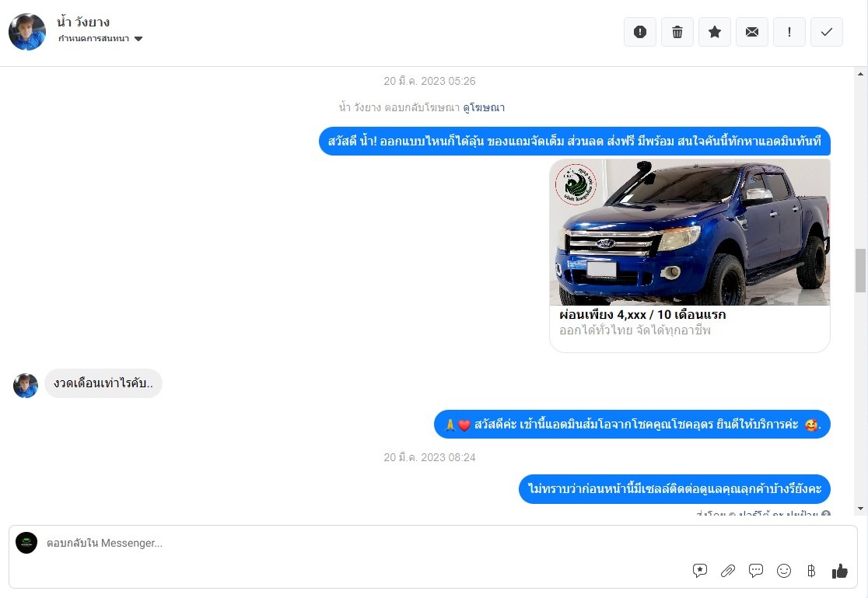Image resolution: width=868 pixels, height=598 pixels.
Task: Mark conversation as spam with exclamation circle icon
Action: (x=640, y=32)
